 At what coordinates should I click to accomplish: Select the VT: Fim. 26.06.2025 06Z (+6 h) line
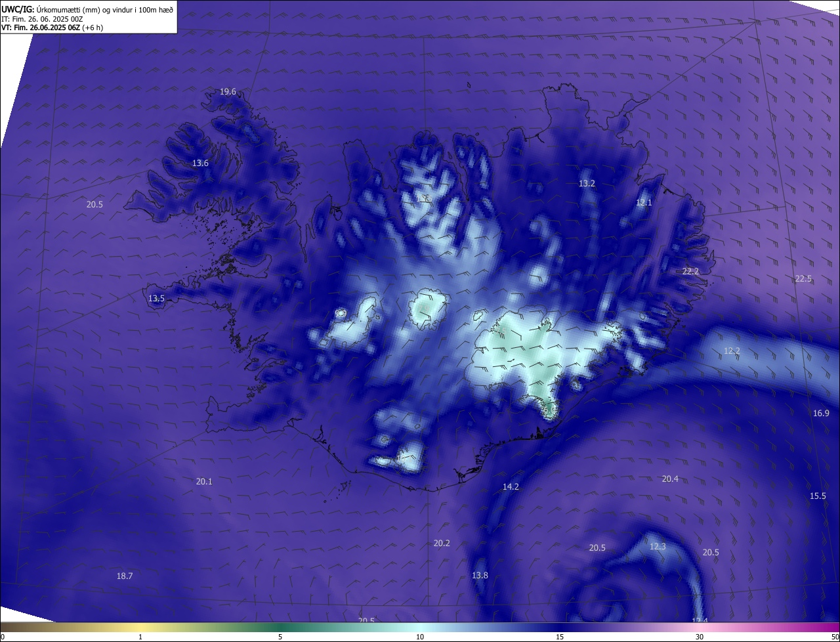click(52, 28)
